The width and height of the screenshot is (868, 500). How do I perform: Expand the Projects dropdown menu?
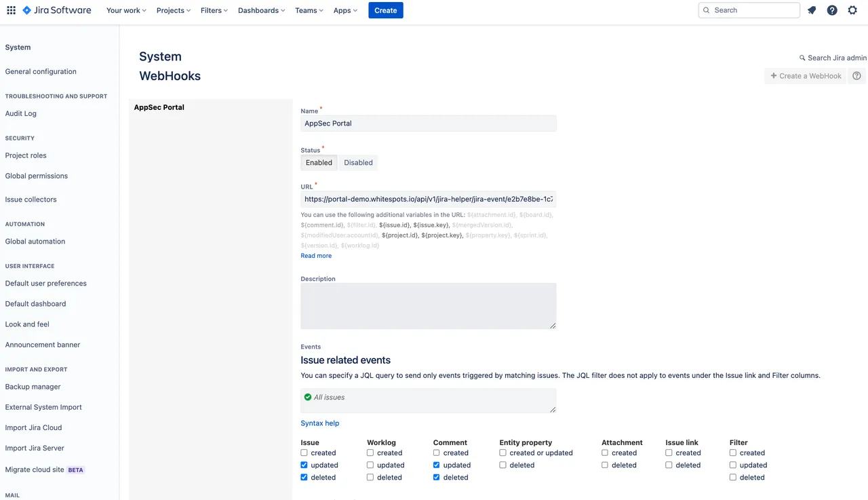point(174,10)
